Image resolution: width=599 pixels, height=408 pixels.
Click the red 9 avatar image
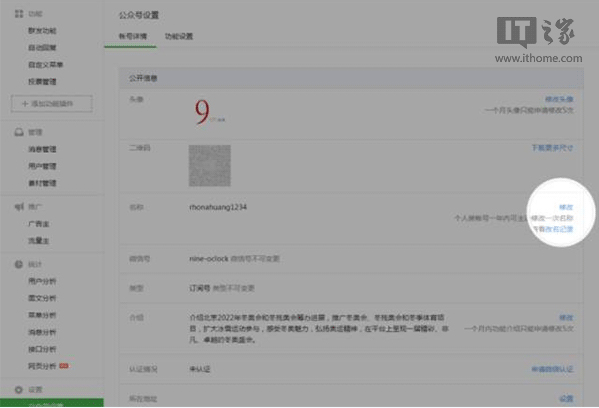point(209,112)
